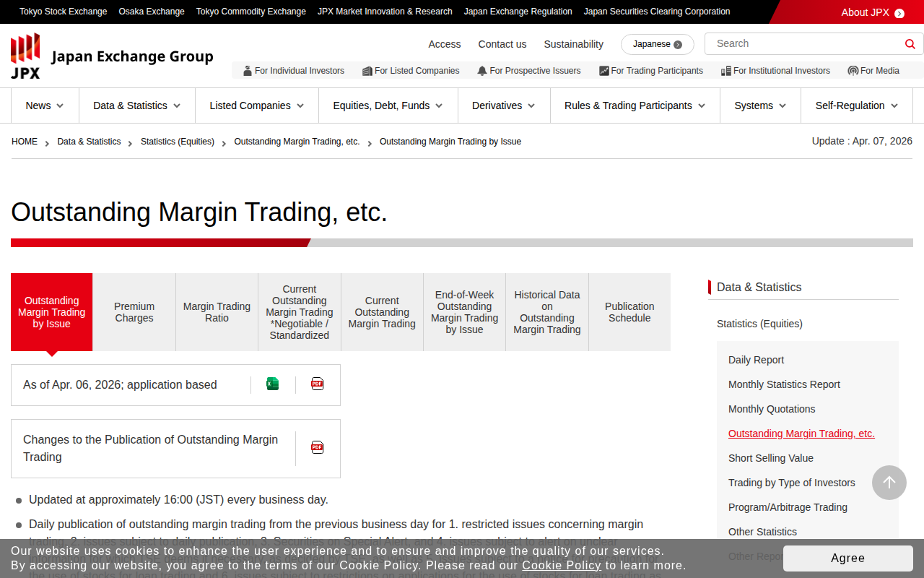
Task: Expand the Self-Regulation menu
Action: pos(857,105)
